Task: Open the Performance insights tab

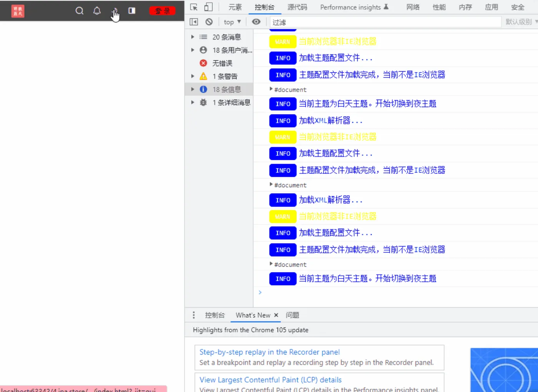Action: click(354, 7)
